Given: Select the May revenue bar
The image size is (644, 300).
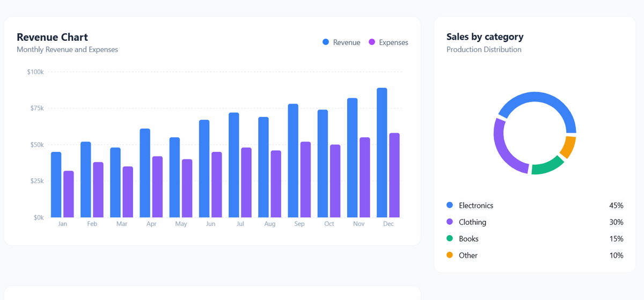Looking at the screenshot, I should point(175,177).
